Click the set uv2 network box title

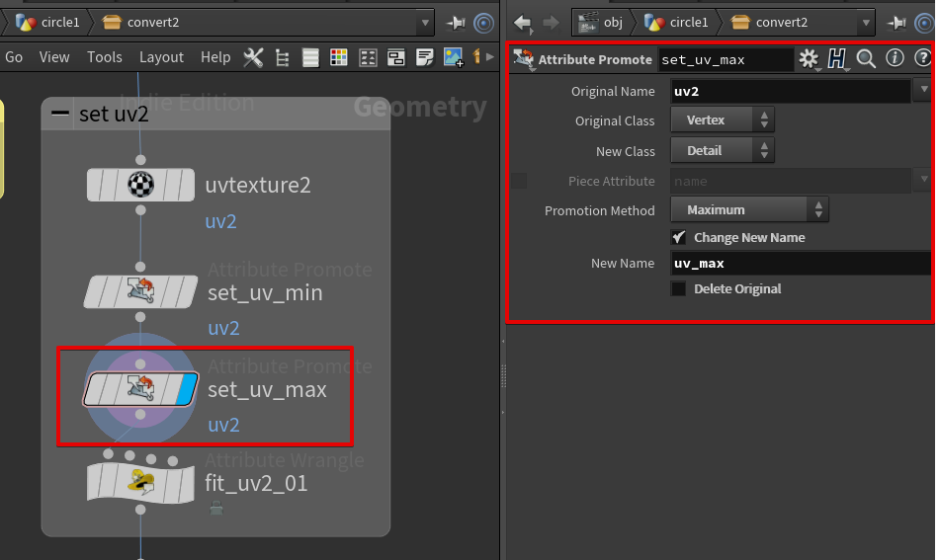[x=114, y=114]
